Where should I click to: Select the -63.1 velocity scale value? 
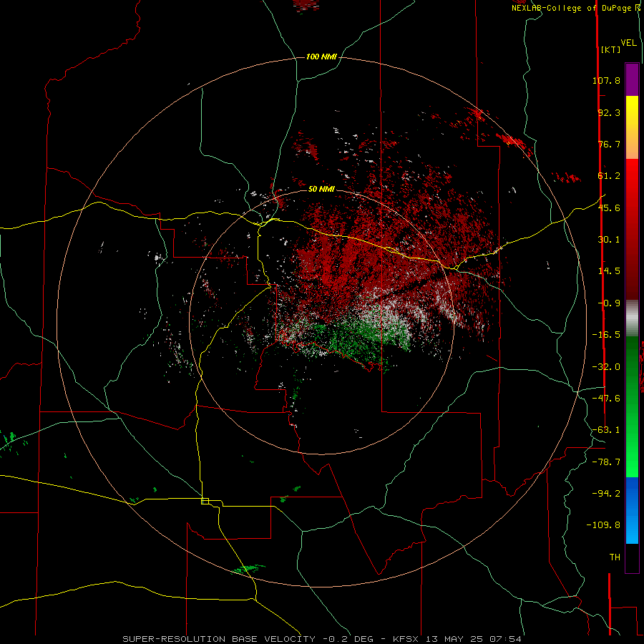pos(606,430)
